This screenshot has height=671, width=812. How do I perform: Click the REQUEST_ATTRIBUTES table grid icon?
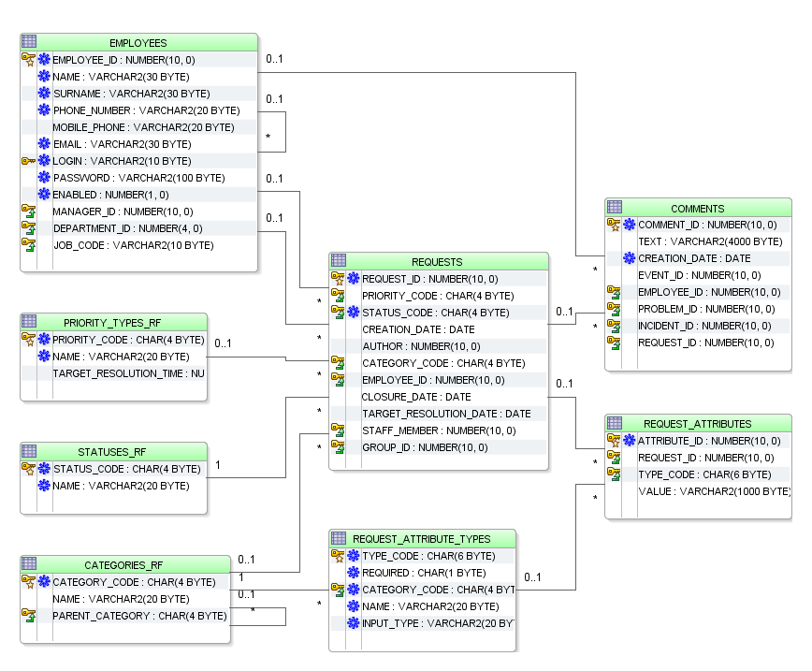615,423
